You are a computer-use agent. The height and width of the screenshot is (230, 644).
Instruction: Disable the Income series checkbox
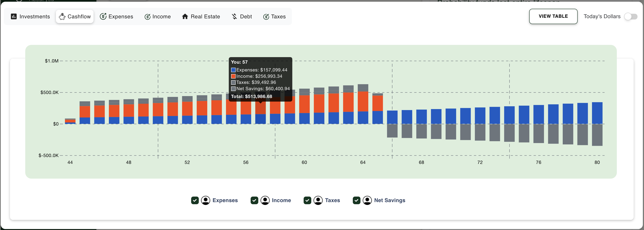coord(254,200)
